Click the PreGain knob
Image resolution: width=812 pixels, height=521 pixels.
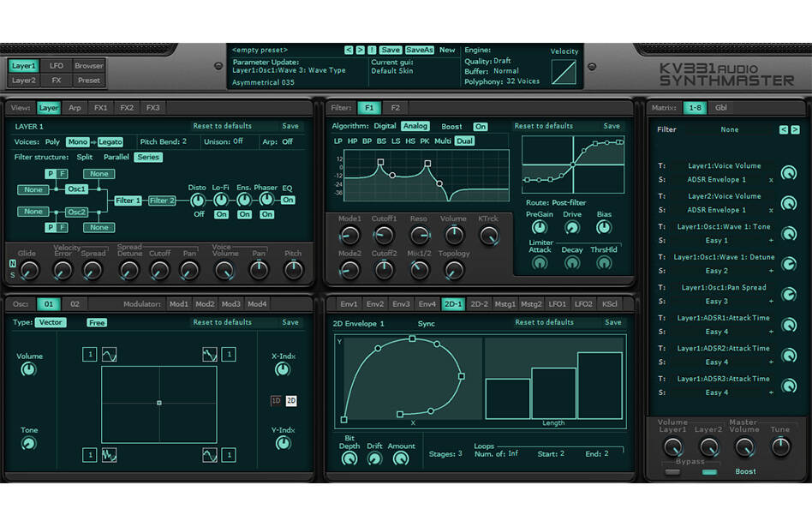[539, 227]
